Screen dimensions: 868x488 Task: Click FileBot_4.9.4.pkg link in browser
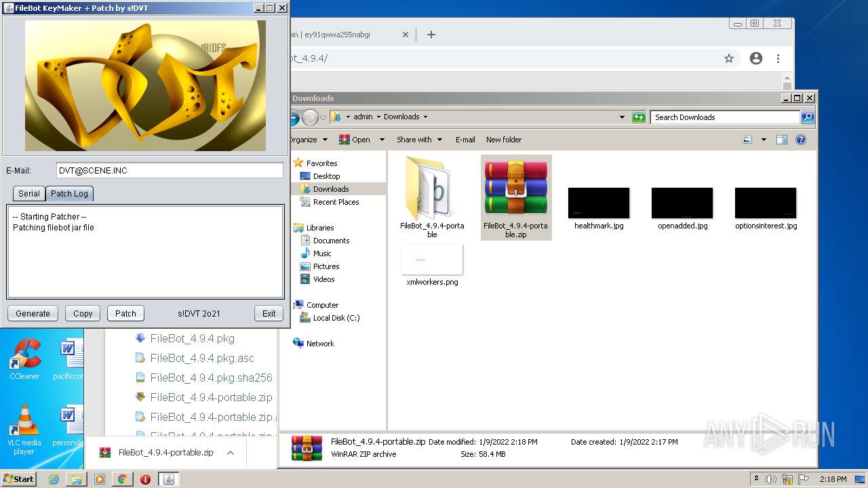tap(193, 338)
